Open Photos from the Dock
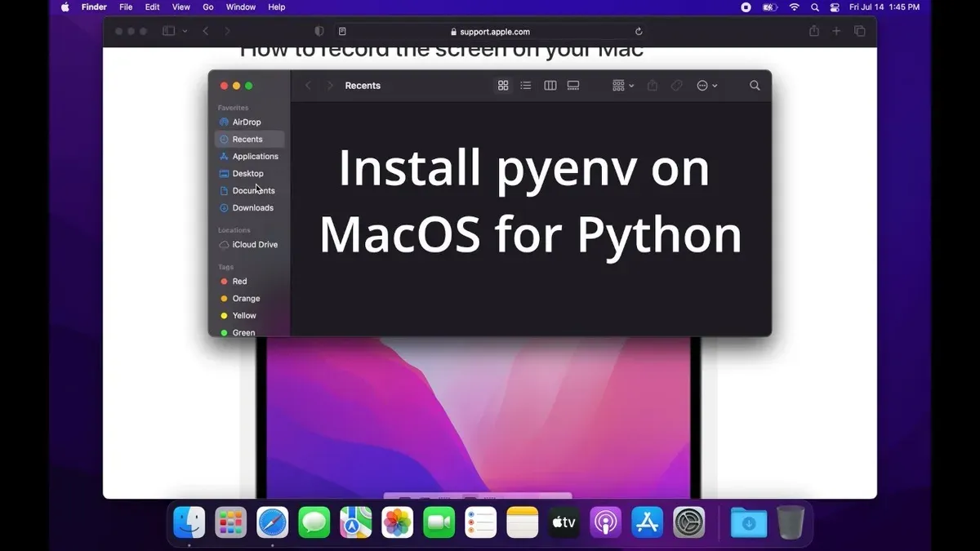This screenshot has height=551, width=980. click(x=398, y=522)
